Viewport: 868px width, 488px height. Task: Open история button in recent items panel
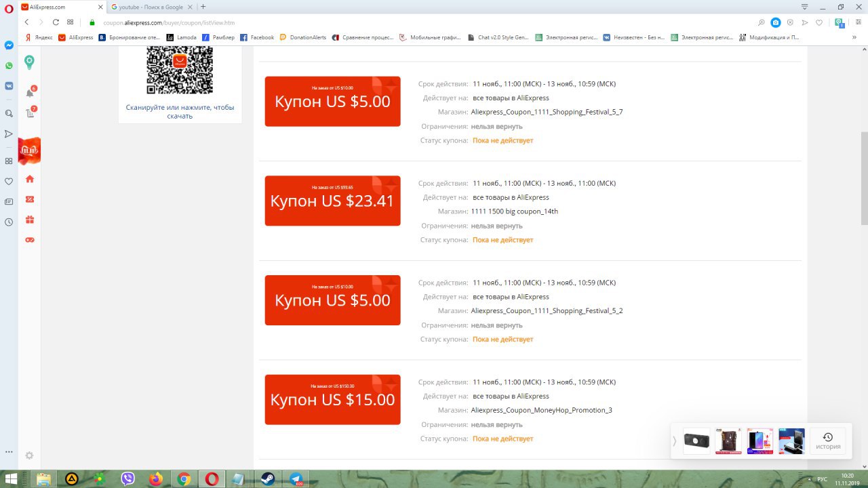828,441
